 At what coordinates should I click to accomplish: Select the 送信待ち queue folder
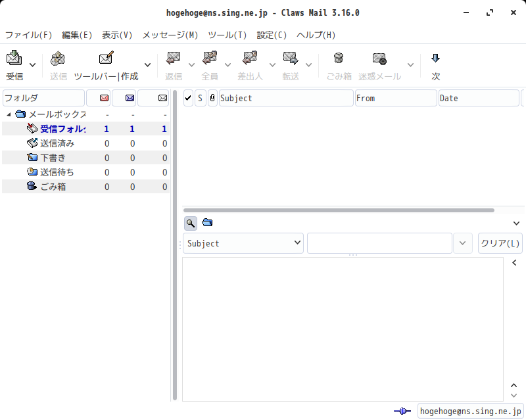pos(85,172)
